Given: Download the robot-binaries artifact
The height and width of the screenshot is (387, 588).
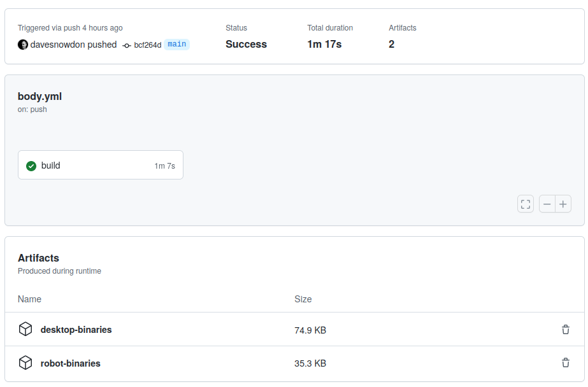Looking at the screenshot, I should click(x=70, y=363).
